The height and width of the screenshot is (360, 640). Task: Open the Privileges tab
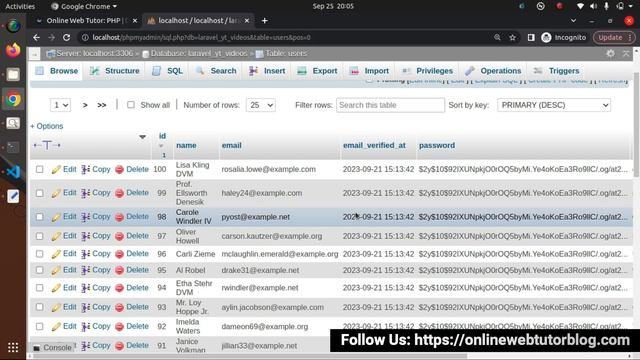428,71
